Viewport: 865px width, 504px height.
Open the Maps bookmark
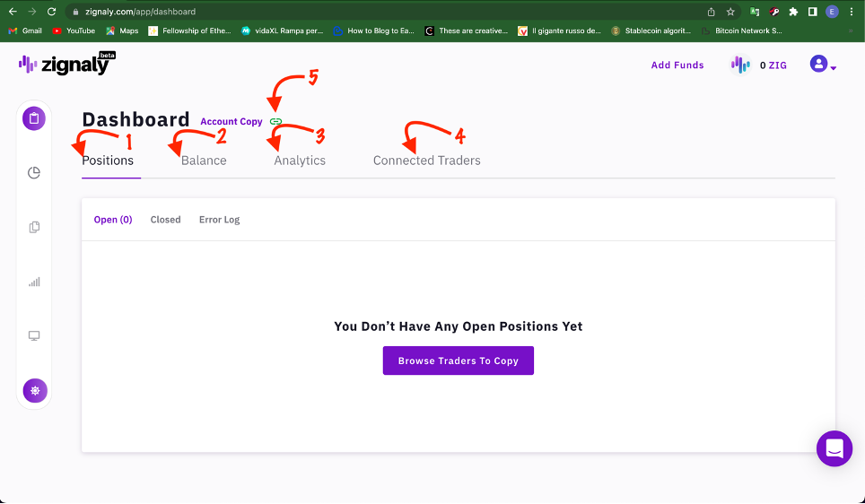coord(122,30)
